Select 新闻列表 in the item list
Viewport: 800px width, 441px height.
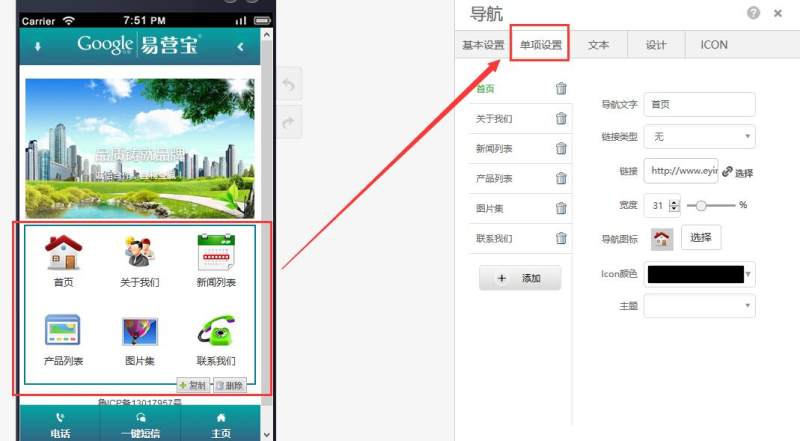coord(494,149)
